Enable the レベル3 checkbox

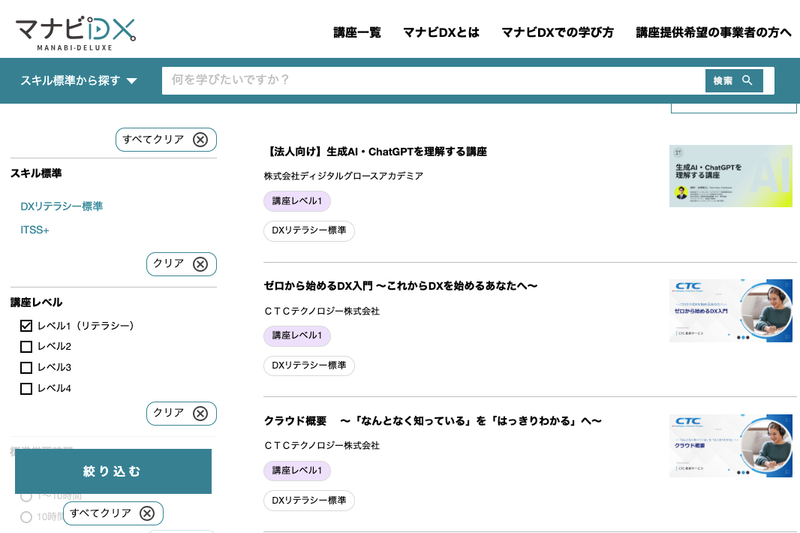point(26,367)
